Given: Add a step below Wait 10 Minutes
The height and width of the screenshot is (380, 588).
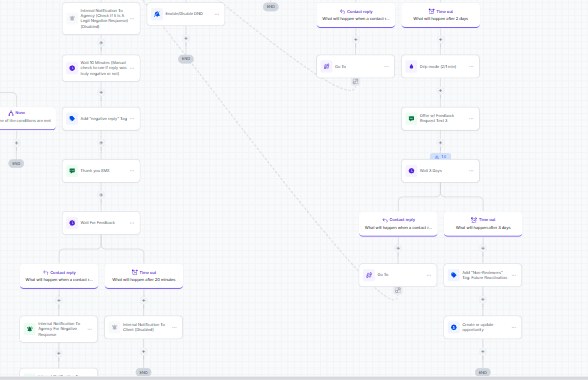Looking at the screenshot, I should coord(101,92).
